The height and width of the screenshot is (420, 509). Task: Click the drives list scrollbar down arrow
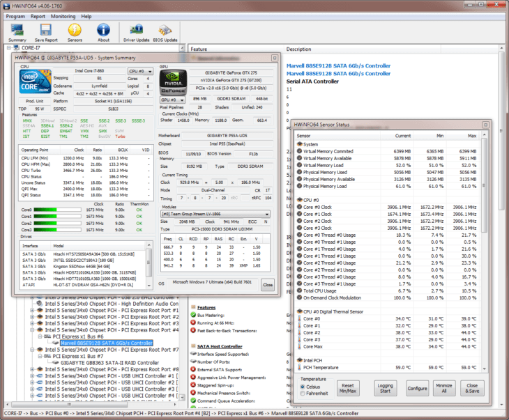tap(149, 286)
